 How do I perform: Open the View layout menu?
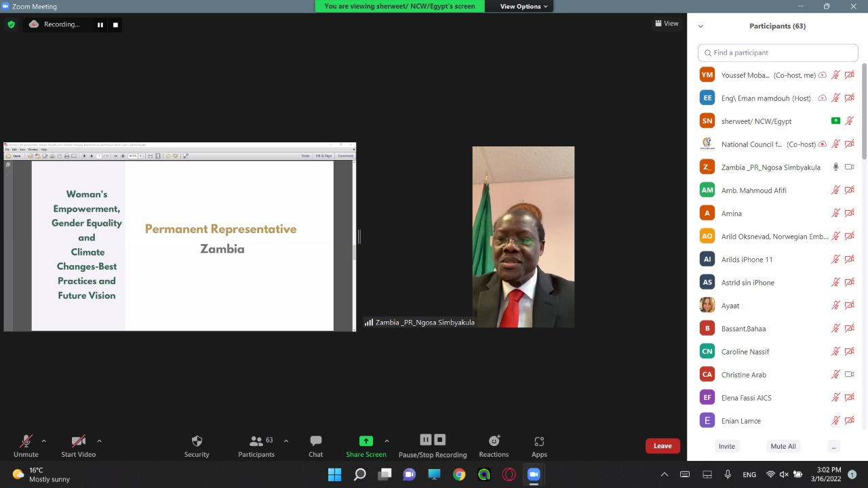(667, 24)
